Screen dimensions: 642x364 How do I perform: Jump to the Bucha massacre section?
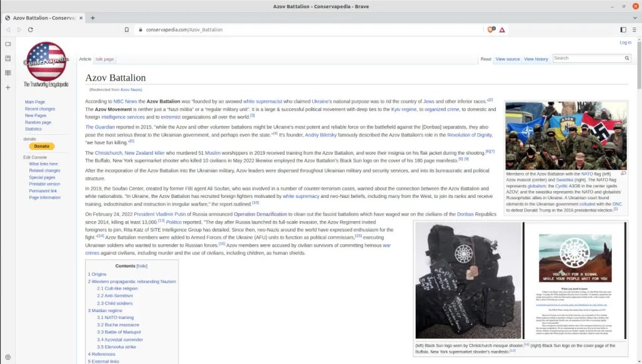(x=113, y=325)
